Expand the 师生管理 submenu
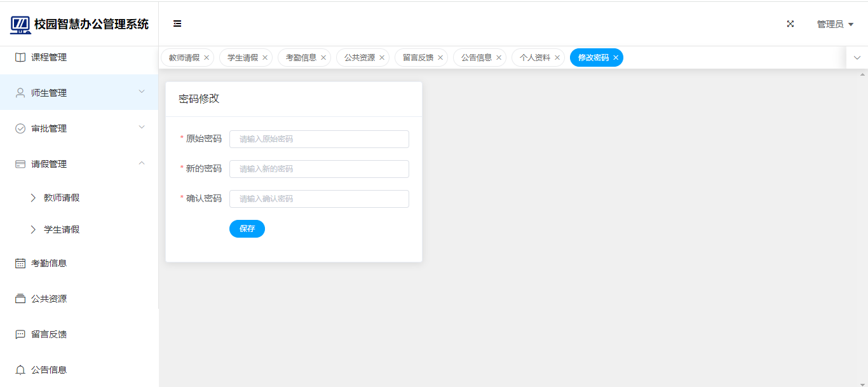The image size is (868, 387). tap(79, 93)
